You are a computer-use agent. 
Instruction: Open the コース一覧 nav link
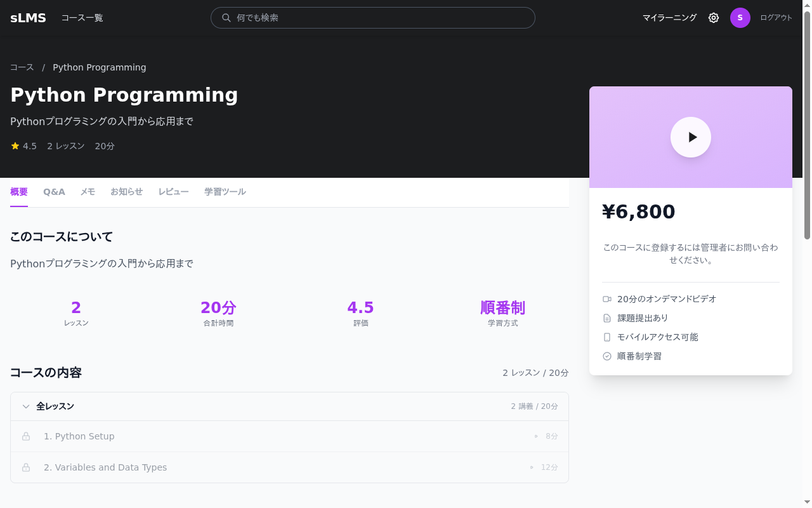pyautogui.click(x=82, y=18)
